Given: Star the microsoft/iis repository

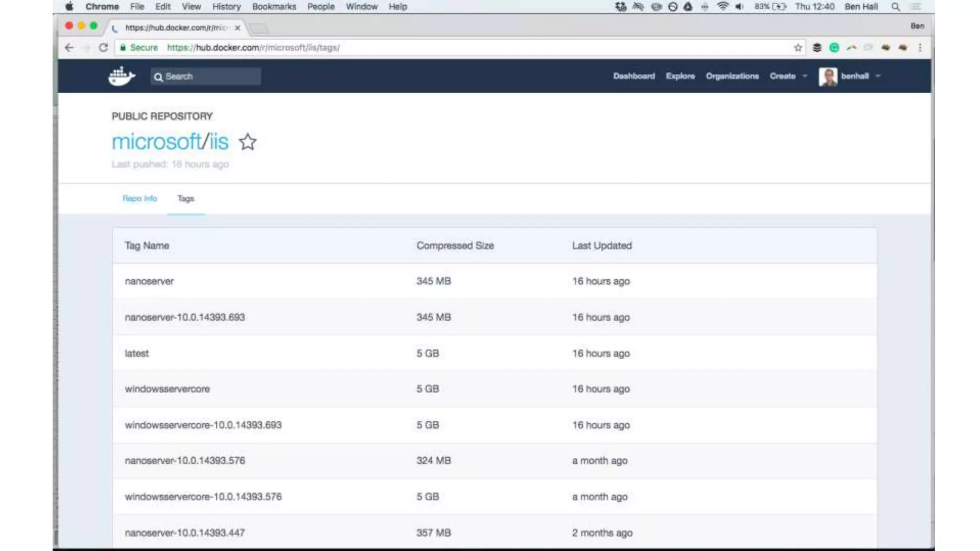Looking at the screenshot, I should pyautogui.click(x=247, y=142).
